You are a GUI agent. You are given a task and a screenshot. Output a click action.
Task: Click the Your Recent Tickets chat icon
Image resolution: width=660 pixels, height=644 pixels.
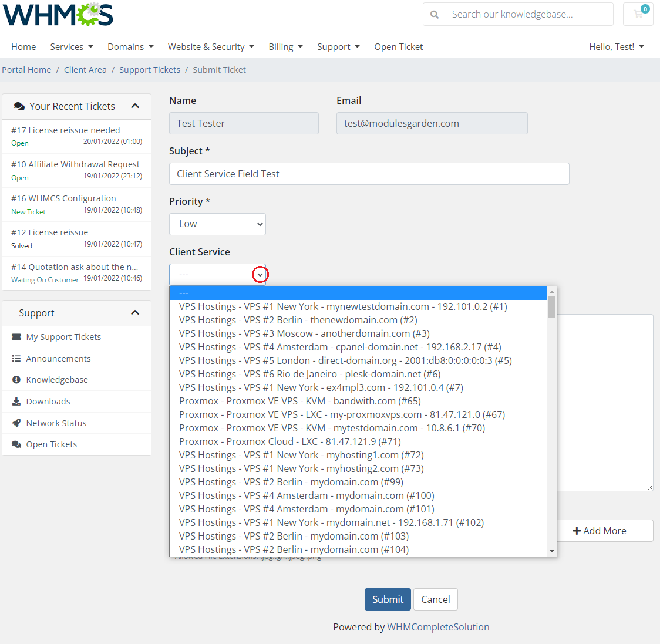coord(19,106)
